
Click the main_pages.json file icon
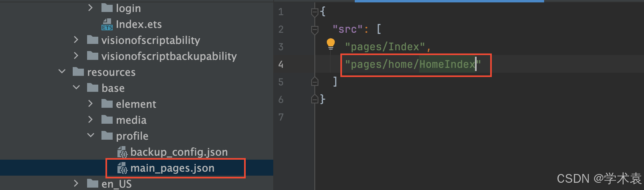click(122, 168)
